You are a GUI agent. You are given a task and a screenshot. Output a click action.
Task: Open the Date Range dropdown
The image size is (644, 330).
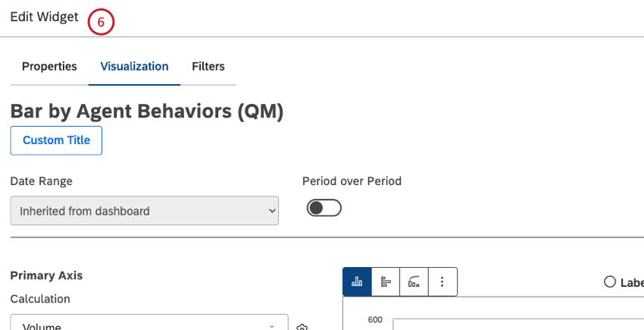tap(144, 211)
